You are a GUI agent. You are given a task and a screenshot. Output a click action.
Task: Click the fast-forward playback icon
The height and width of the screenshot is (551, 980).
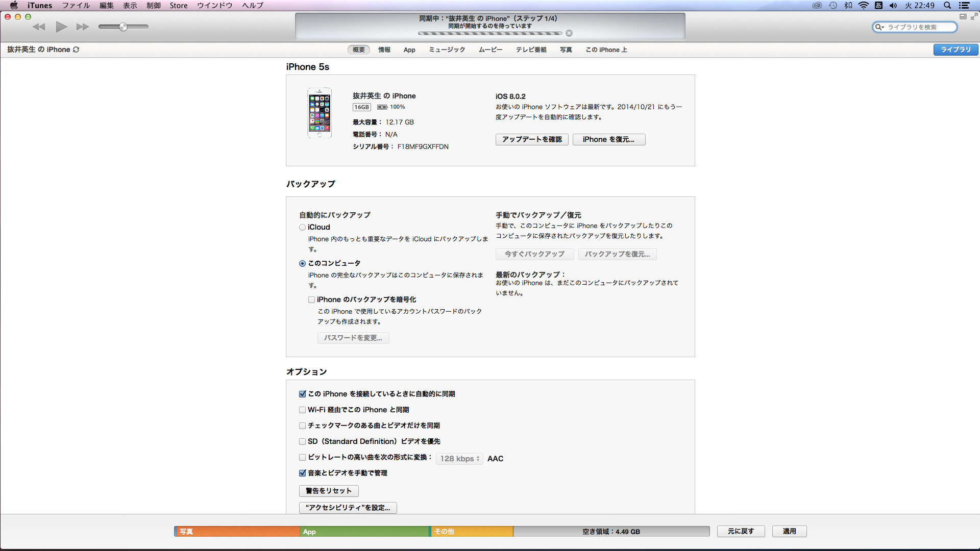(x=82, y=27)
